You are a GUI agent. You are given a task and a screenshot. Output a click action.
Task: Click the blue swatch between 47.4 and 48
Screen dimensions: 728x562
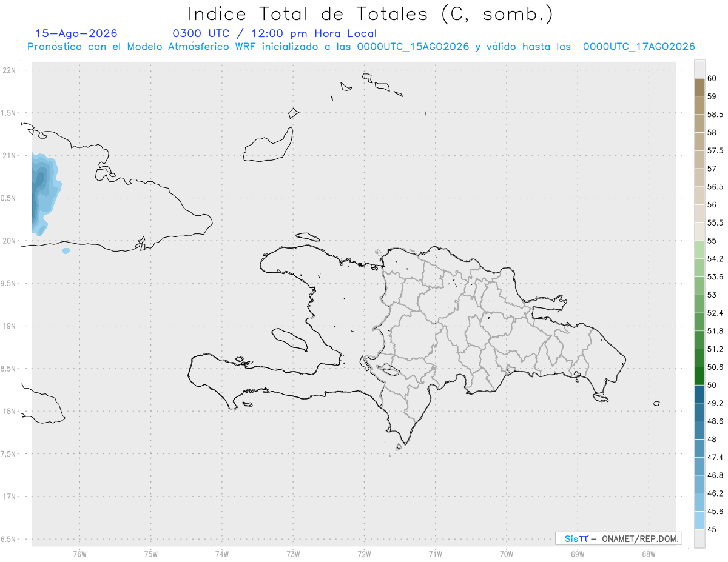pyautogui.click(x=699, y=448)
